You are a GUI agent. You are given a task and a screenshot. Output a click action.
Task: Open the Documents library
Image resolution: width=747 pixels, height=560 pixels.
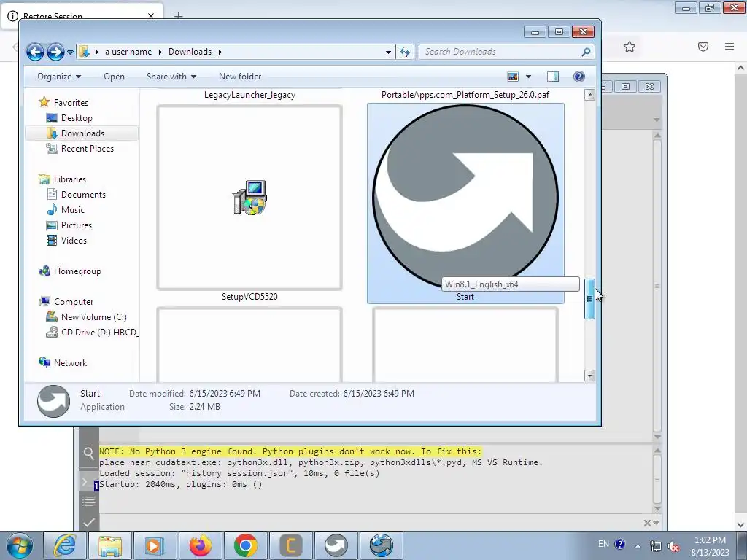83,194
